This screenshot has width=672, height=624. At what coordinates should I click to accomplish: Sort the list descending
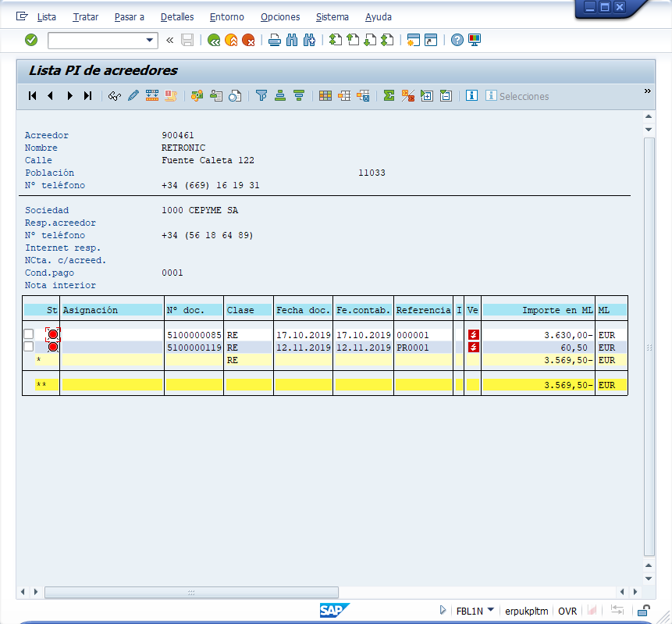300,95
